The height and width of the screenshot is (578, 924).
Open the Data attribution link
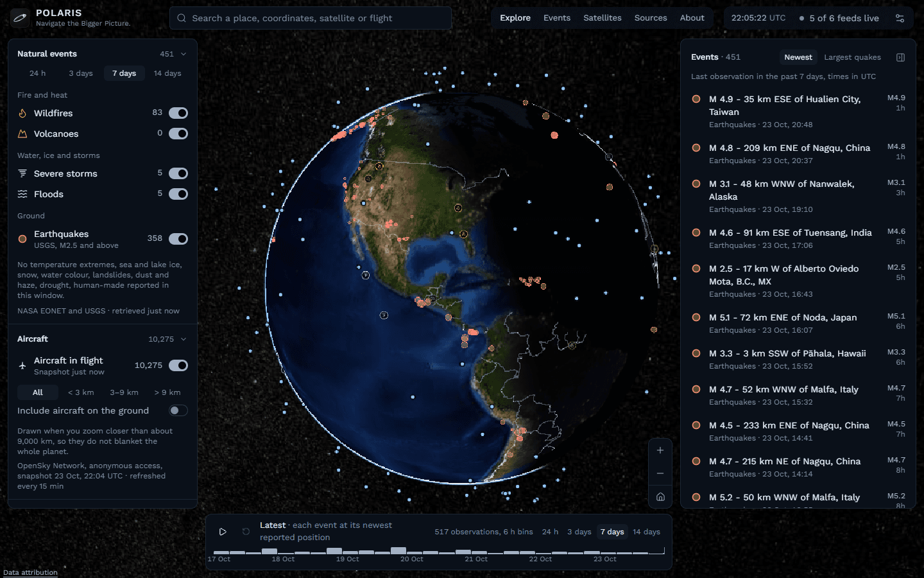(30, 572)
